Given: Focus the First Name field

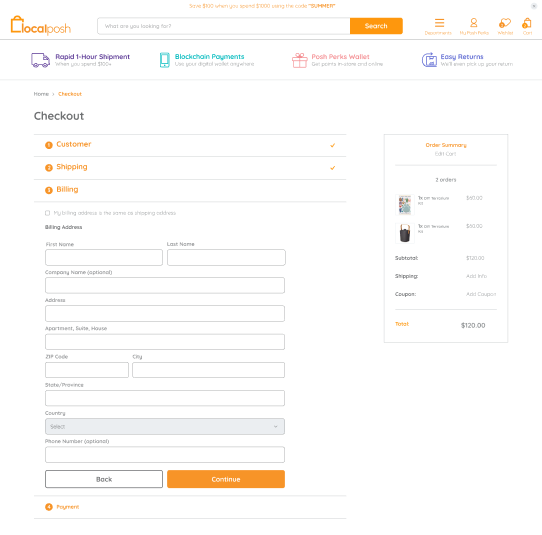Looking at the screenshot, I should 104,257.
